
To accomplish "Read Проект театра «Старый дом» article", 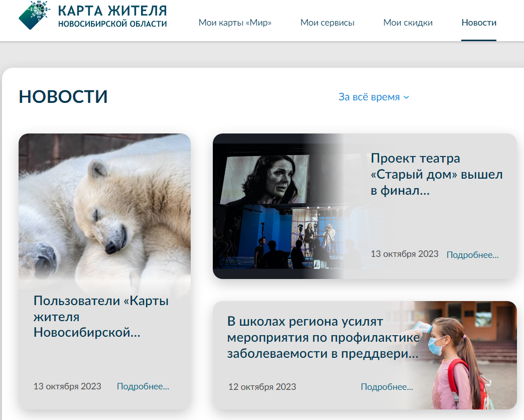I will pyautogui.click(x=437, y=174).
